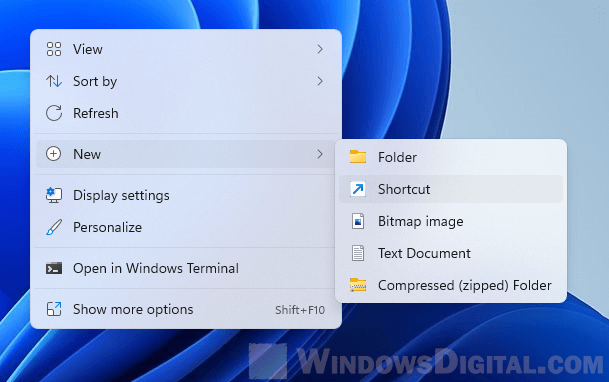This screenshot has height=382, width=609.
Task: Choose Personalize from the context menu
Action: (x=186, y=227)
